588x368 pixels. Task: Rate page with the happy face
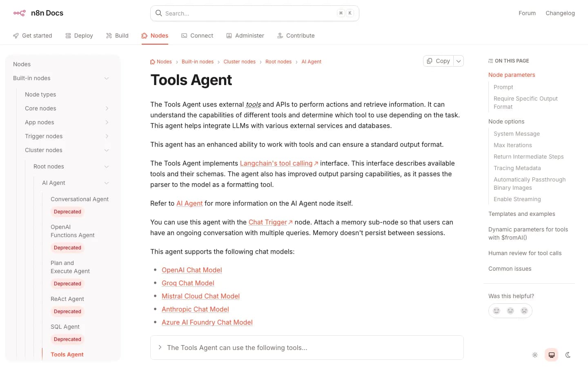497,311
